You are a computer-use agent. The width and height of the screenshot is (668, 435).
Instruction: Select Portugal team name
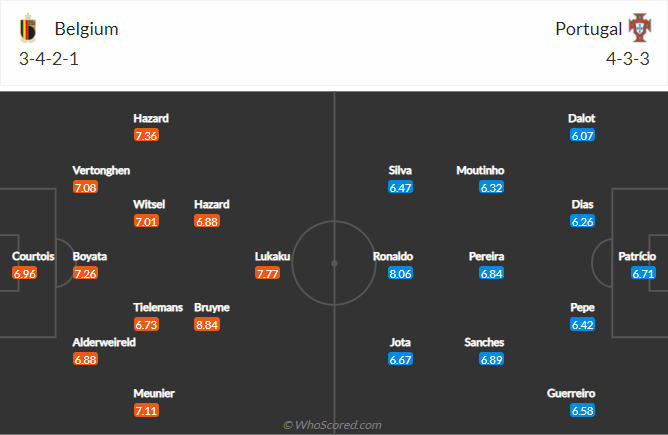pos(588,29)
